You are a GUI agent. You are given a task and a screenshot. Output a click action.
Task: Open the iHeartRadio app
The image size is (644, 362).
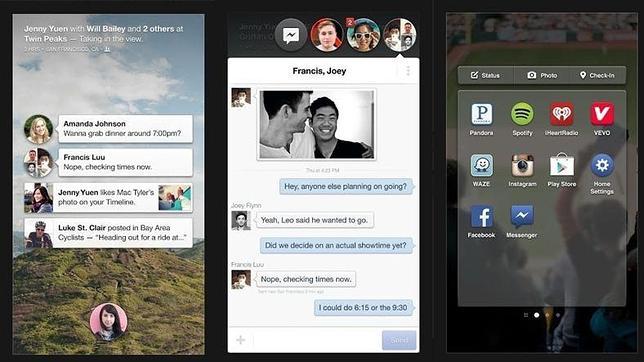pyautogui.click(x=561, y=114)
